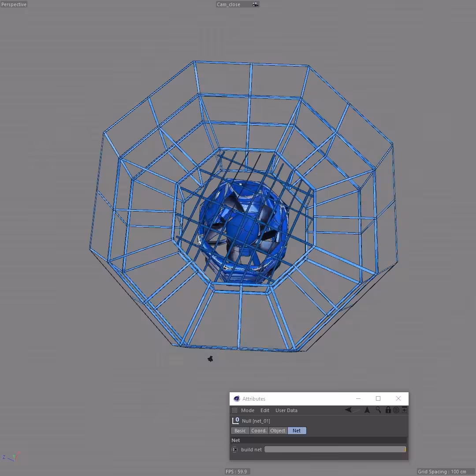Click the XYZ axis indicator in viewport
The width and height of the screenshot is (476, 476).
coord(11,457)
